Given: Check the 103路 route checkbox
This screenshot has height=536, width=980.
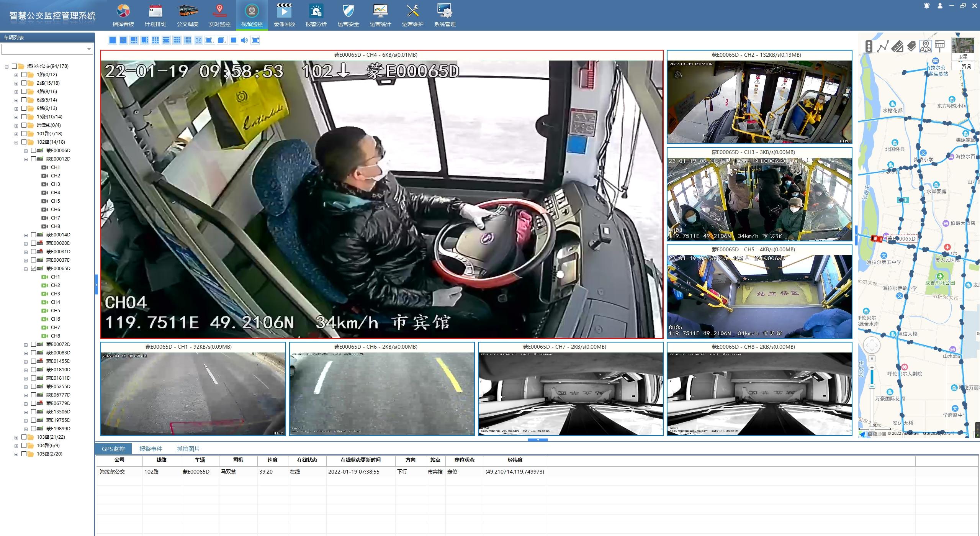Looking at the screenshot, I should [24, 437].
